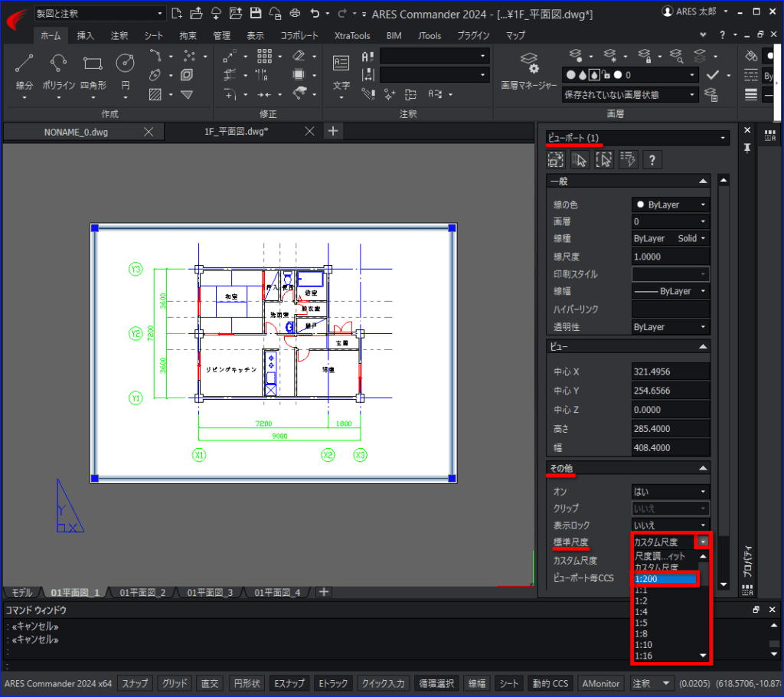Toggle 直交 ortho mode in status bar
784x697 pixels.
tap(210, 683)
